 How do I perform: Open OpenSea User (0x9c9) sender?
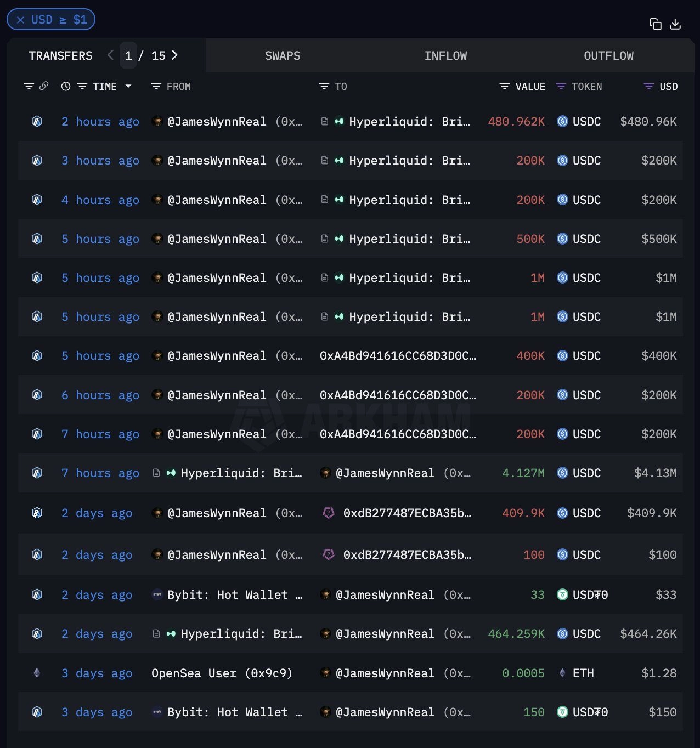coord(222,673)
